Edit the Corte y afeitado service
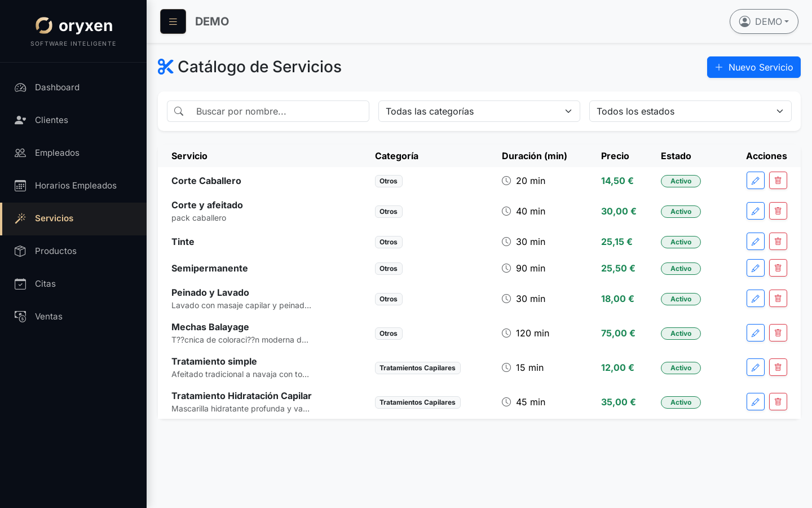 pos(756,211)
